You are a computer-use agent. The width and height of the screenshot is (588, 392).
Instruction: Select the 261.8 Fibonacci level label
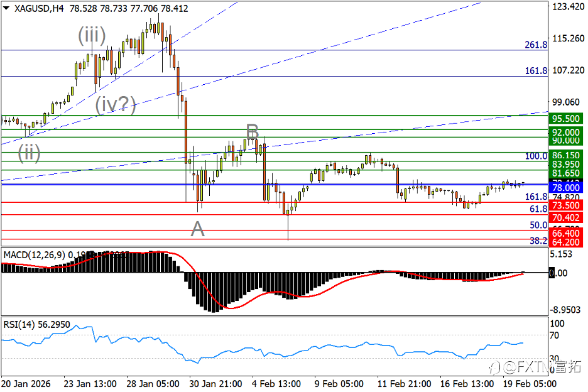point(536,45)
